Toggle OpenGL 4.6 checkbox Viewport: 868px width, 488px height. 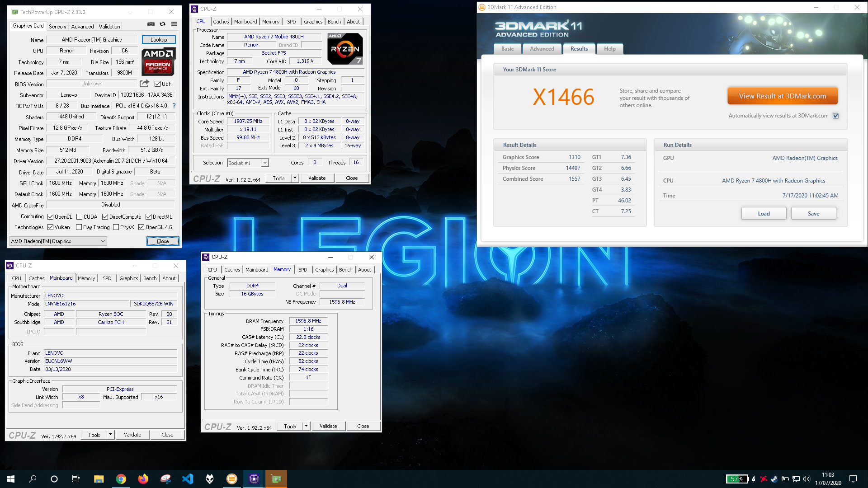coord(141,227)
